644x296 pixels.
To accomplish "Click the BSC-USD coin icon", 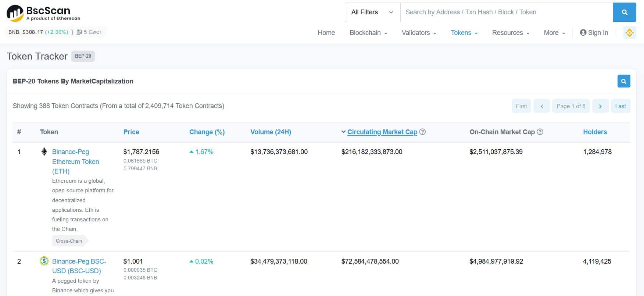I will (x=44, y=261).
